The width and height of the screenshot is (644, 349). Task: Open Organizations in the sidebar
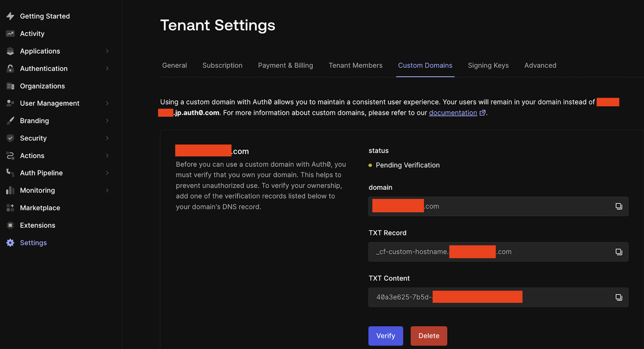click(43, 86)
